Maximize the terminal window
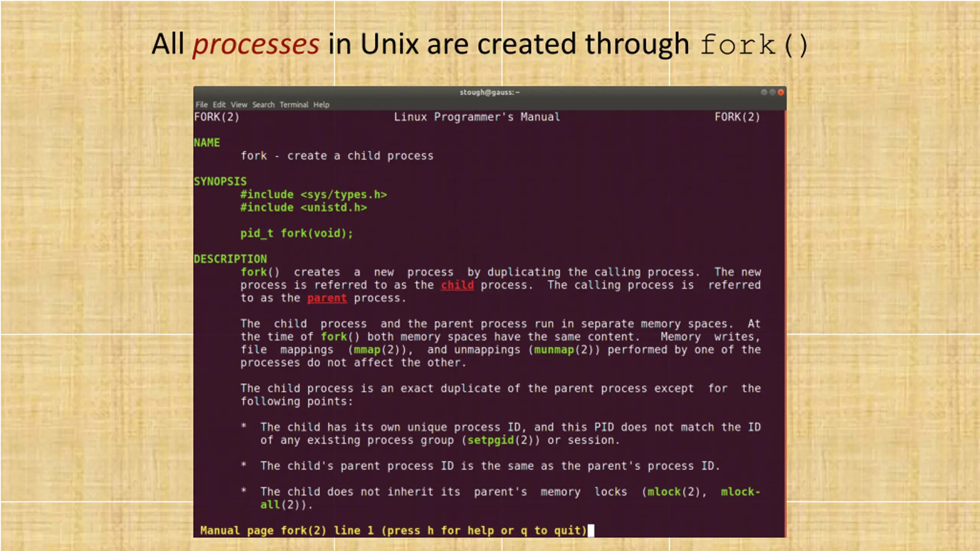 pos(772,92)
